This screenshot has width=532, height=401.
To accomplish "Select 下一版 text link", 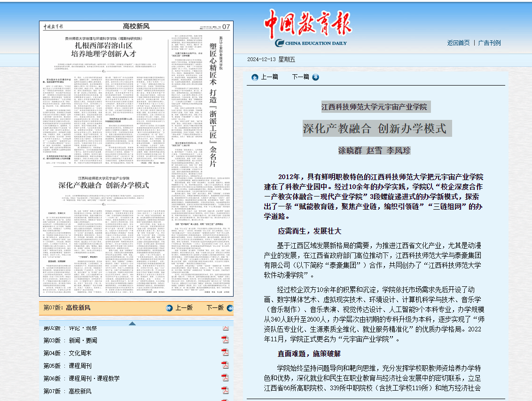I will (x=215, y=308).
